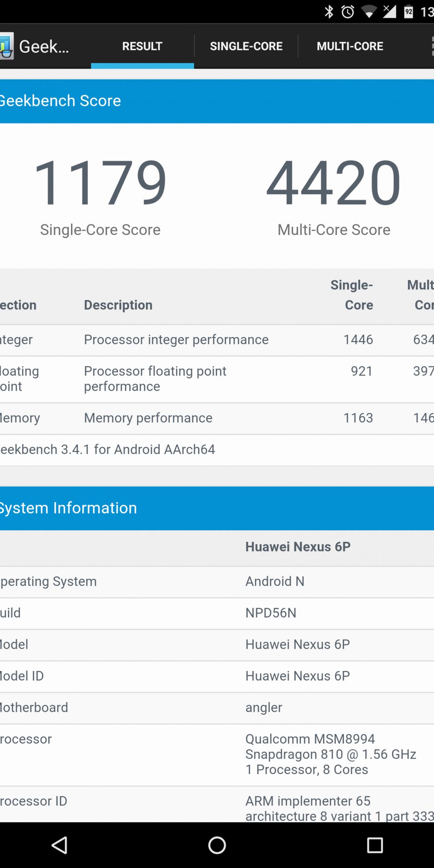This screenshot has height=868, width=434.
Task: Tap the integer single-core value 1446
Action: tap(358, 339)
